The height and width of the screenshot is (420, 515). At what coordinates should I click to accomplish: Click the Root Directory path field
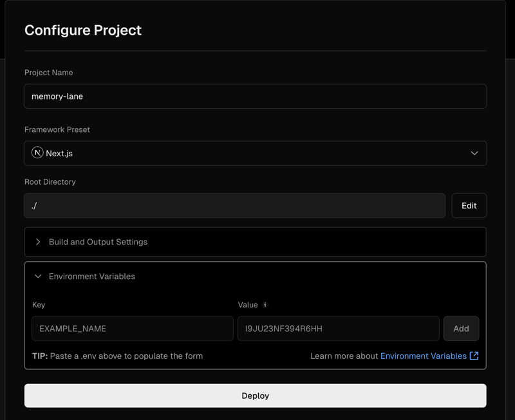tap(234, 206)
